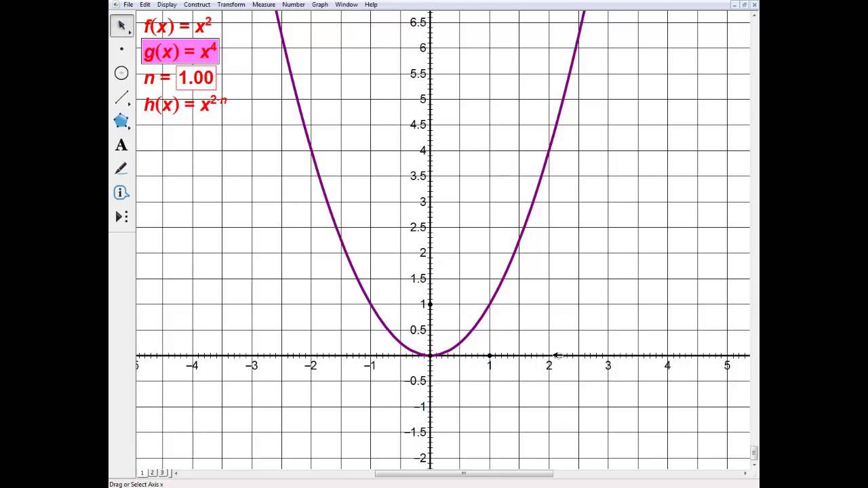868x488 pixels.
Task: Open the Display menu
Action: pyautogui.click(x=167, y=4)
